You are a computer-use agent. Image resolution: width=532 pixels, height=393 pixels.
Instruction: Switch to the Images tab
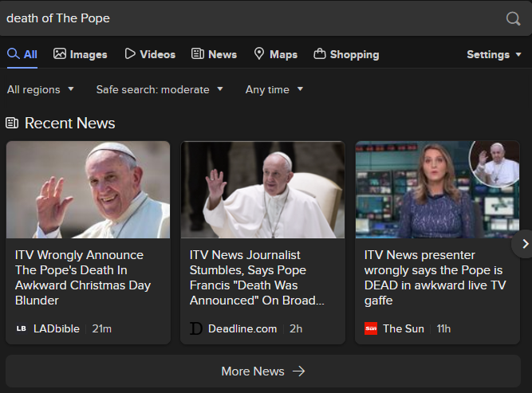click(x=80, y=54)
